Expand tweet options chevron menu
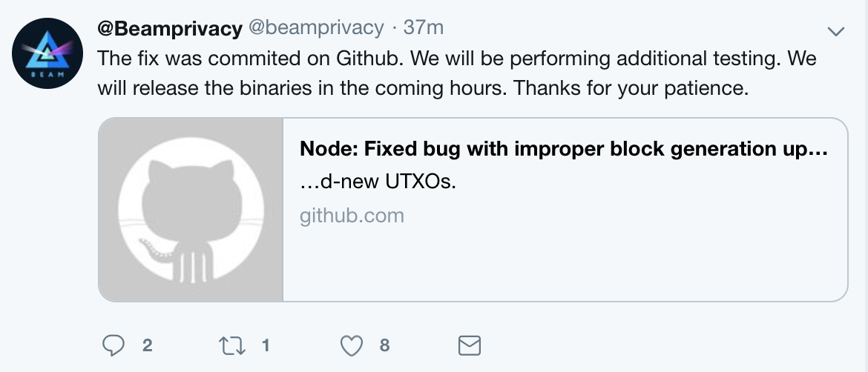This screenshot has width=868, height=372. coord(835,32)
